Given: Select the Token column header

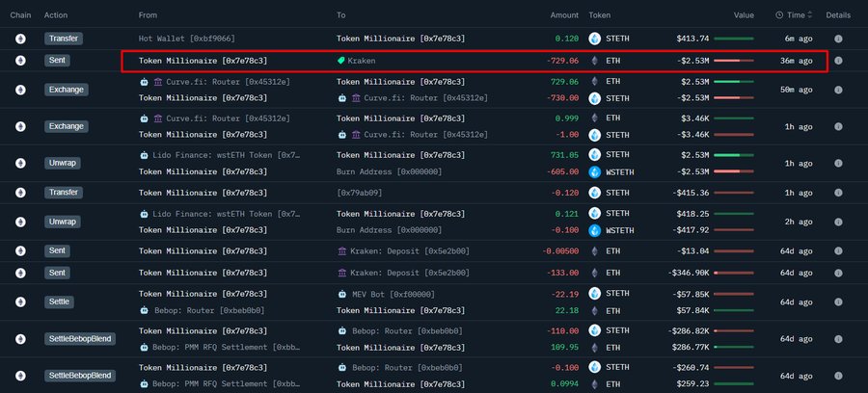Looking at the screenshot, I should pos(600,15).
